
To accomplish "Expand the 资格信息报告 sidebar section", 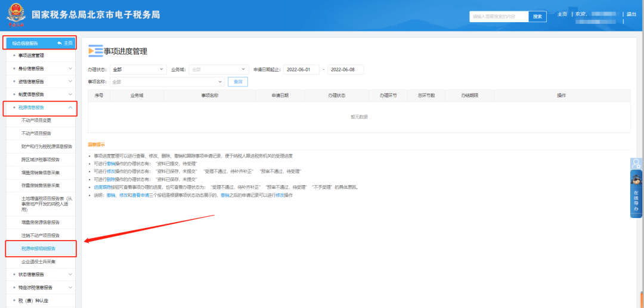I will click(70, 82).
